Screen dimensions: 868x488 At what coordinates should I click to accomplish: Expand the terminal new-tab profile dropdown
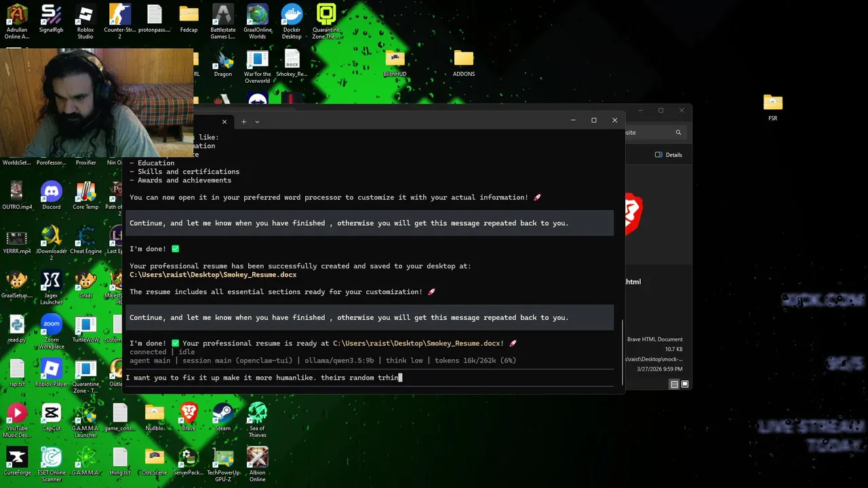point(257,122)
